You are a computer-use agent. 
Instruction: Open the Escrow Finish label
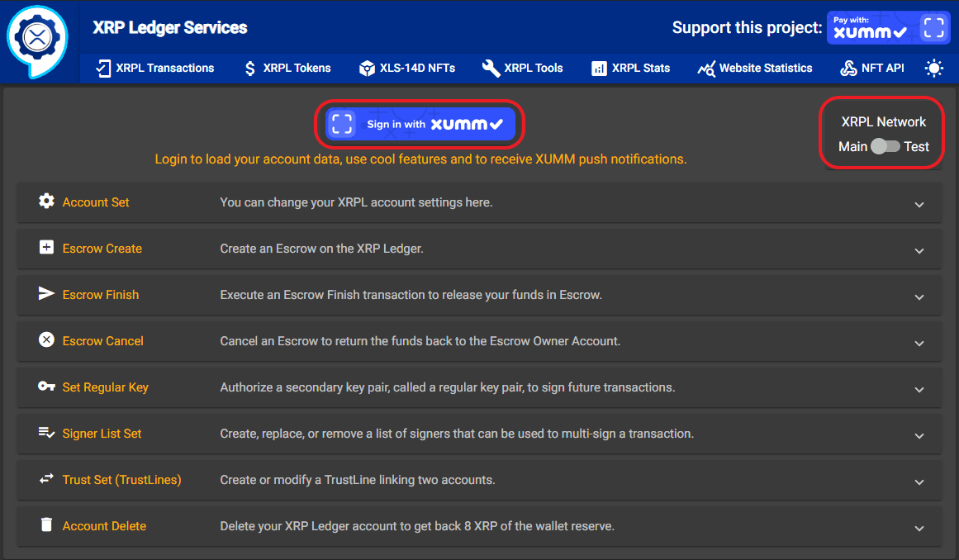100,295
